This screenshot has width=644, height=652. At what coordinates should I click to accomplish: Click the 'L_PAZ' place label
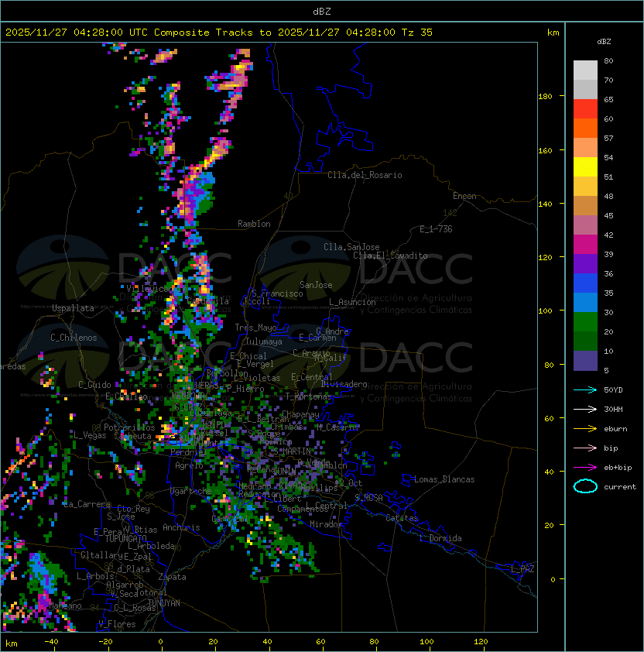522,569
